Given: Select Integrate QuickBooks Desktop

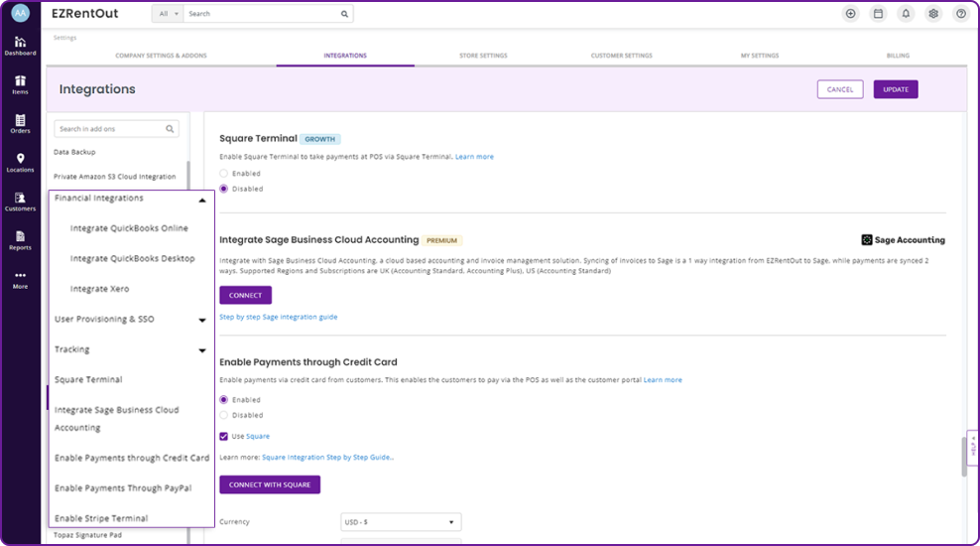Looking at the screenshot, I should 133,258.
